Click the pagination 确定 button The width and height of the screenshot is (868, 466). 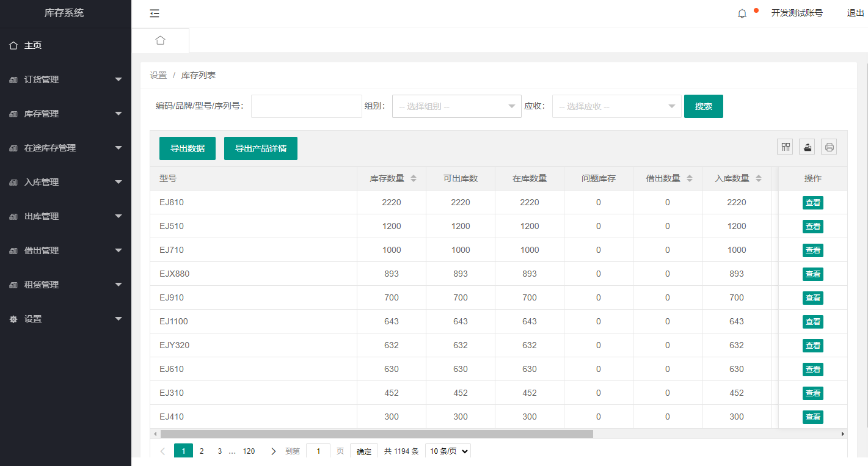click(364, 451)
